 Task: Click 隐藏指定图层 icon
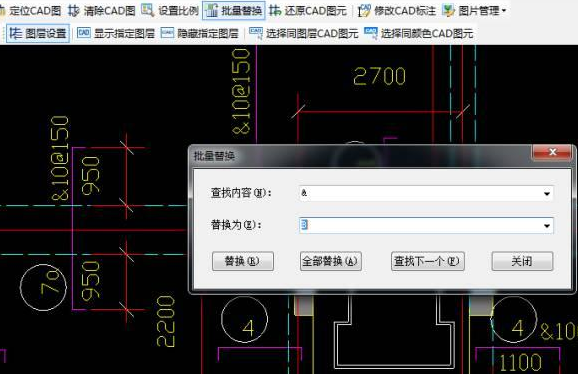(x=167, y=33)
